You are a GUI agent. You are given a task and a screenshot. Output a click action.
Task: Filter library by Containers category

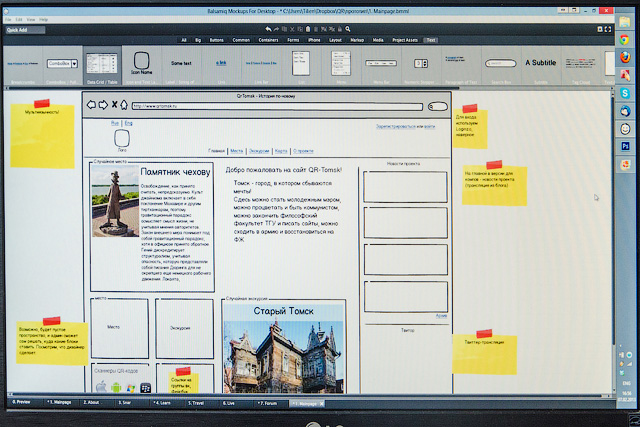(x=268, y=40)
